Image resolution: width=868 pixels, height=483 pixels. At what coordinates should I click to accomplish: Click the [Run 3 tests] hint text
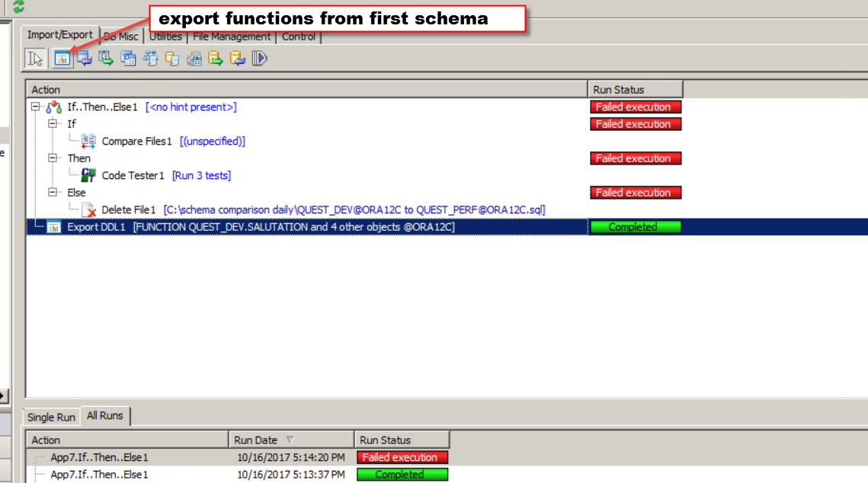pyautogui.click(x=201, y=175)
